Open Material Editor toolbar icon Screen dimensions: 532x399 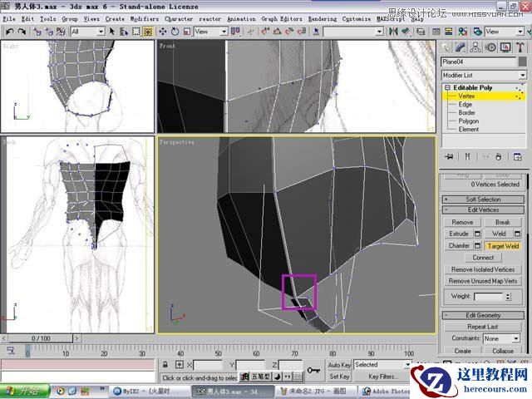(x=463, y=32)
